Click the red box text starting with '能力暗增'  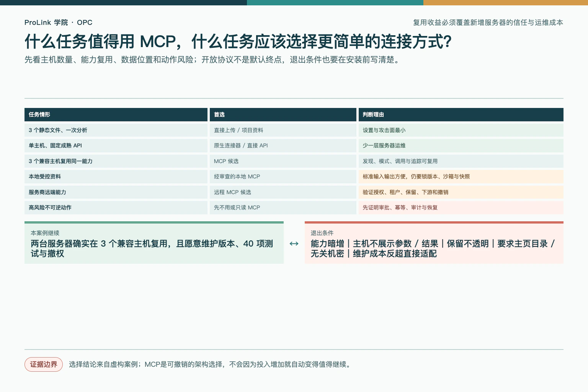tap(433, 248)
